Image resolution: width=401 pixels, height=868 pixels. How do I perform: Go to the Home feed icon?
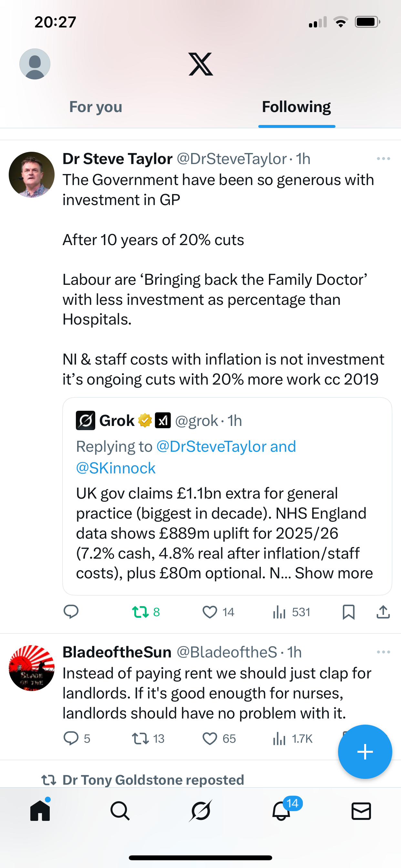[x=40, y=811]
